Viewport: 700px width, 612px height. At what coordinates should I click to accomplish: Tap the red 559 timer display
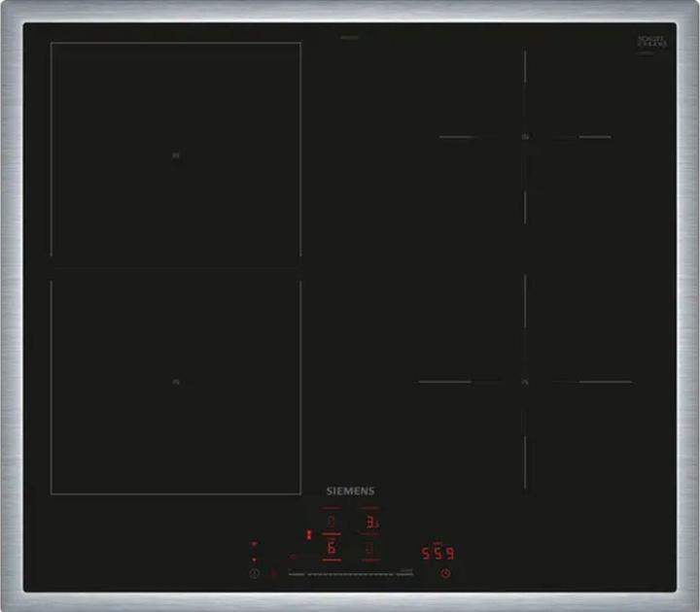point(437,552)
